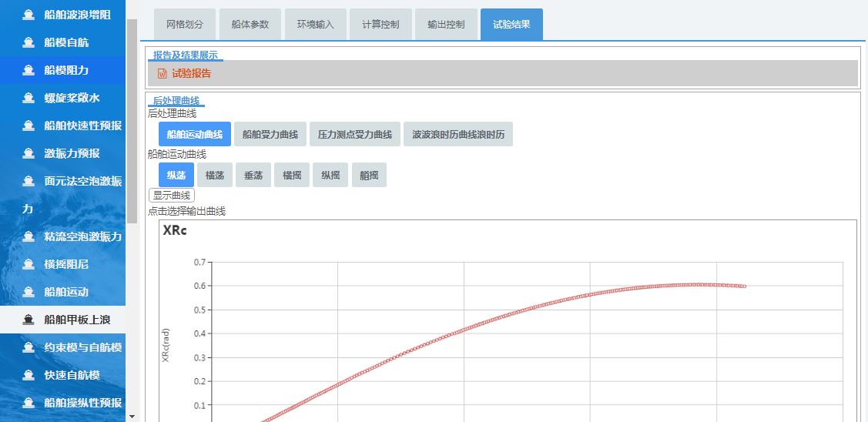Screen dimensions: 868x422
Task: Click the ship icon beside 船舶甲板上浪
Action: pos(28,320)
